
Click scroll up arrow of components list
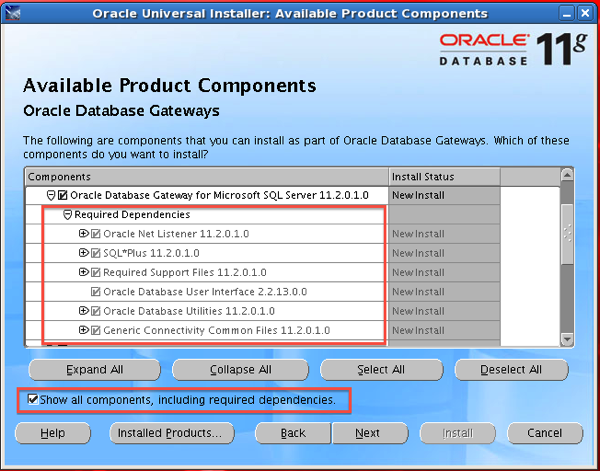tap(567, 175)
